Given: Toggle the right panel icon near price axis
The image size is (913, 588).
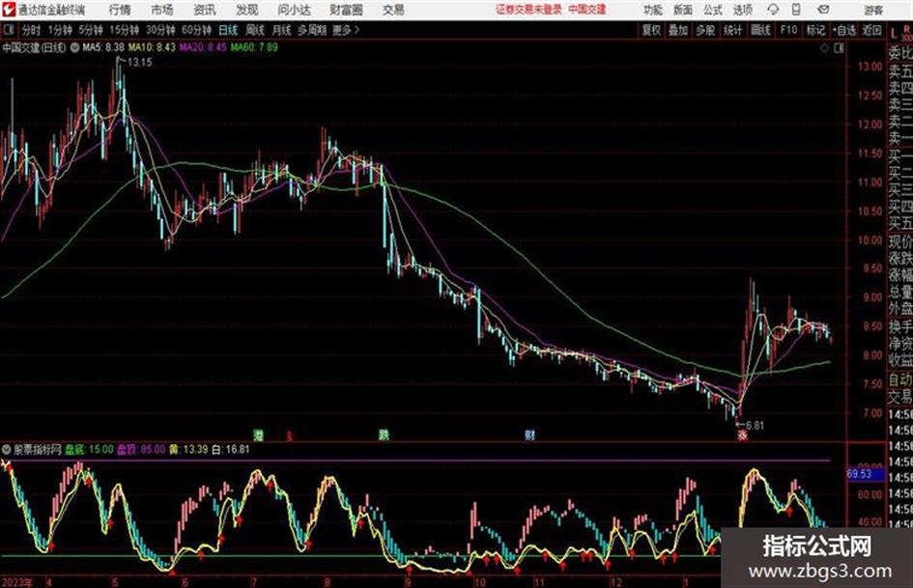Looking at the screenshot, I should point(839,48).
